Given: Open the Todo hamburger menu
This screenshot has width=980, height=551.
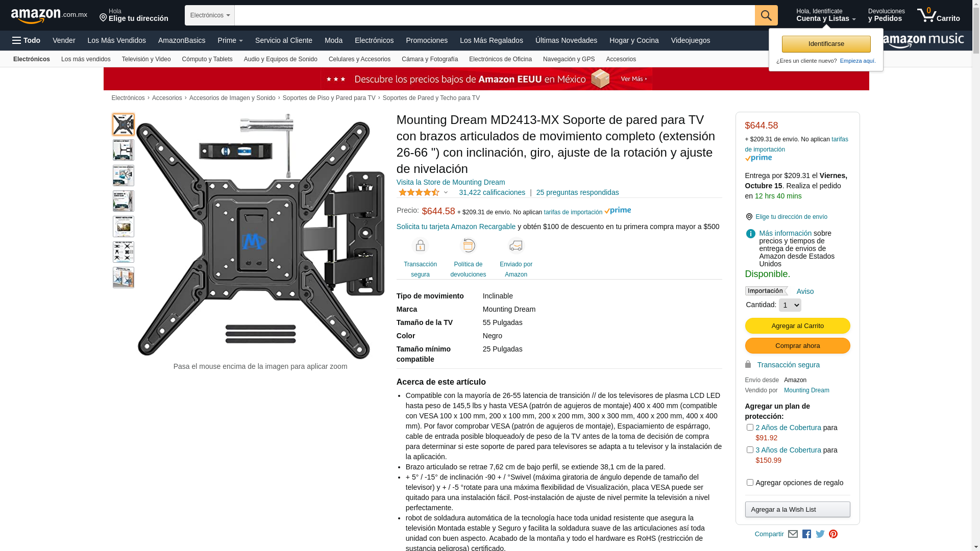Looking at the screenshot, I should (x=27, y=40).
